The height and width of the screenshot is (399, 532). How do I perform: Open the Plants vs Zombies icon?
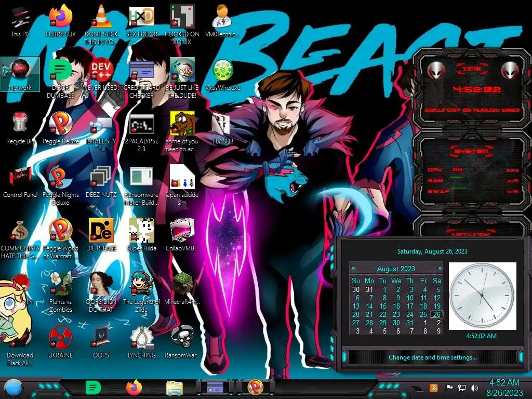coord(60,292)
